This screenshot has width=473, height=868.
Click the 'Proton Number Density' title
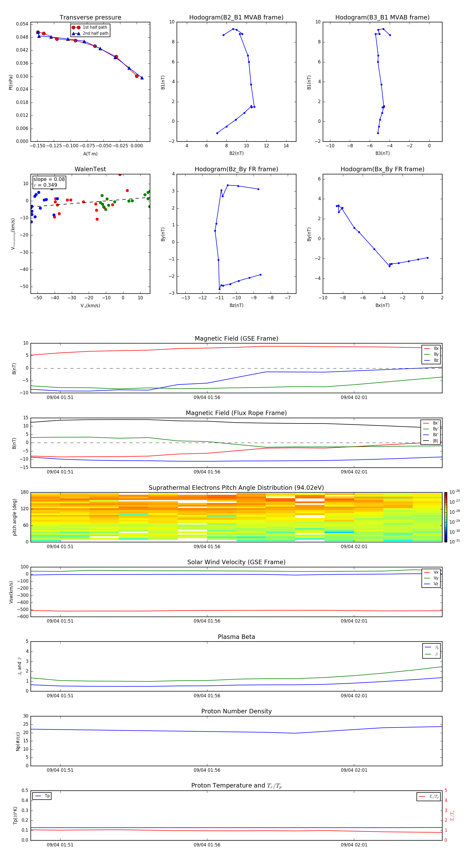(x=236, y=711)
